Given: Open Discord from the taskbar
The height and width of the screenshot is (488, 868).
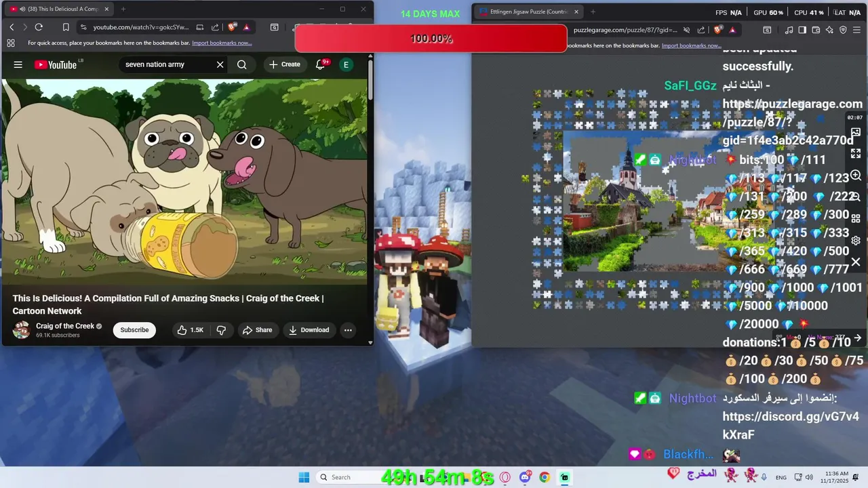Looking at the screenshot, I should [525, 477].
